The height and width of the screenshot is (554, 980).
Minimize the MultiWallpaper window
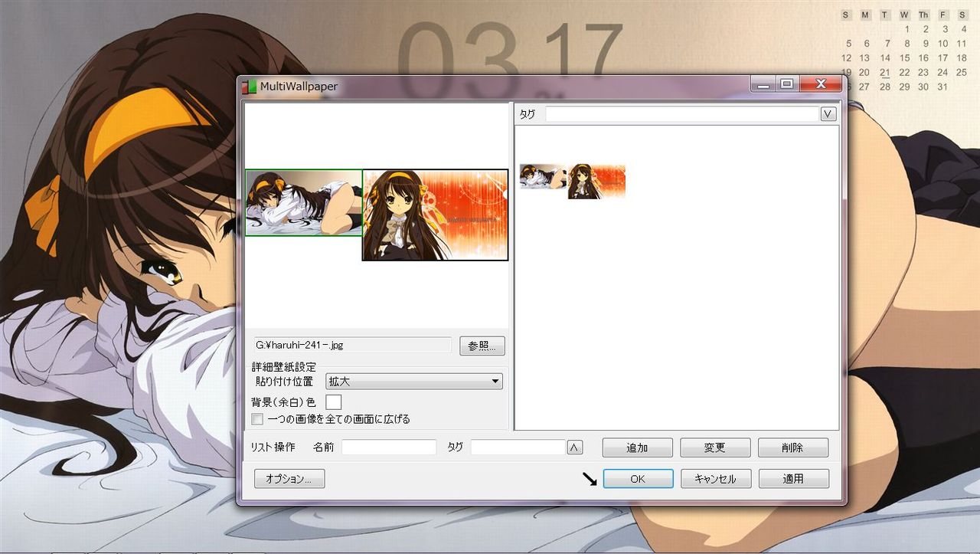point(763,84)
